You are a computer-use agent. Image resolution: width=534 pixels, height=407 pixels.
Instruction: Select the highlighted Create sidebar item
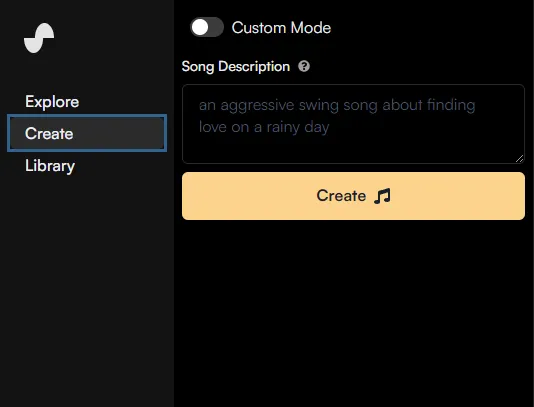coord(87,133)
